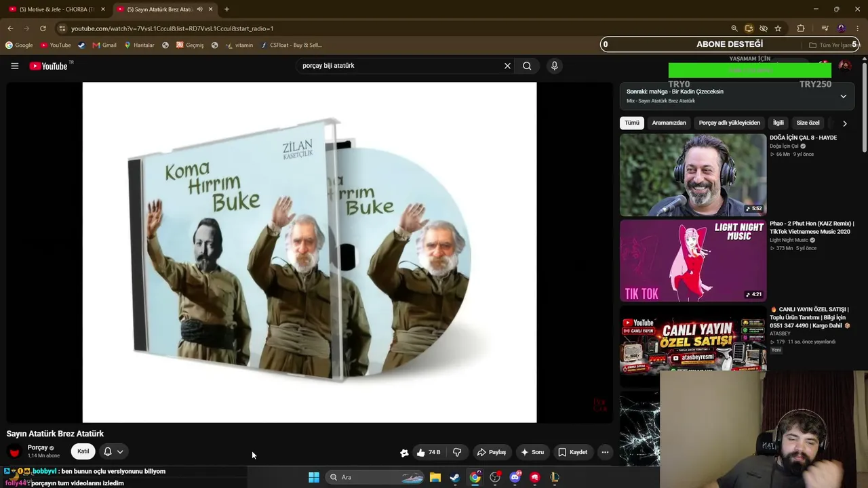Click the taskbar Ara search box

376,477
